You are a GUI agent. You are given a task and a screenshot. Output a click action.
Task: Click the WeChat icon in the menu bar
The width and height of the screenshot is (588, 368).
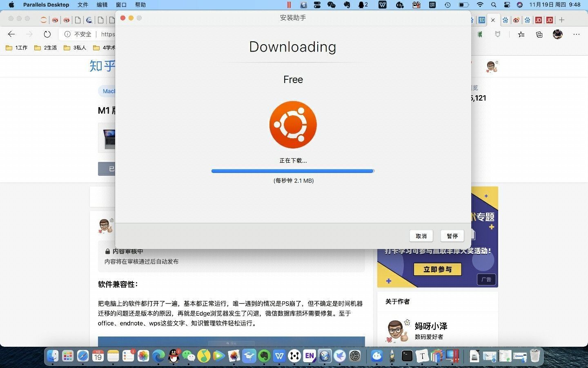(332, 5)
